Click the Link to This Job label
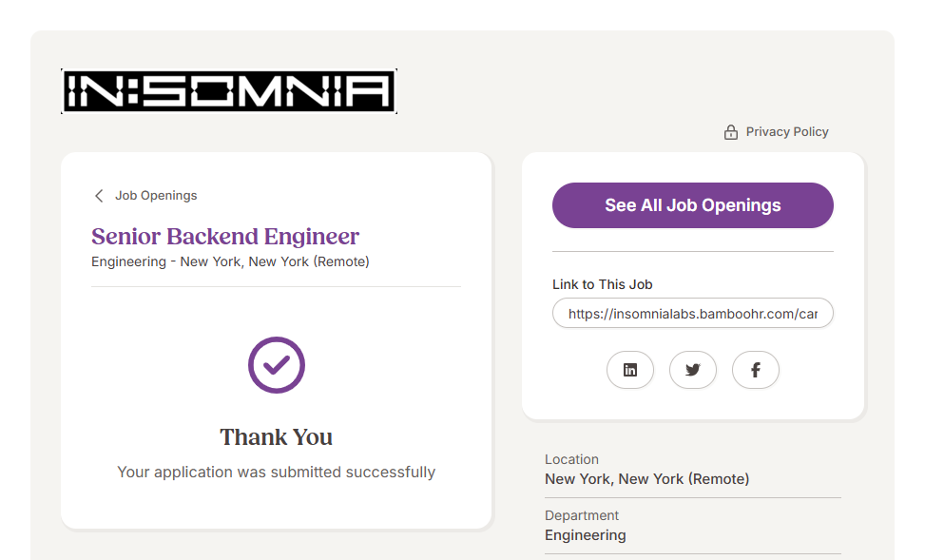This screenshot has width=925, height=560. pyautogui.click(x=603, y=284)
